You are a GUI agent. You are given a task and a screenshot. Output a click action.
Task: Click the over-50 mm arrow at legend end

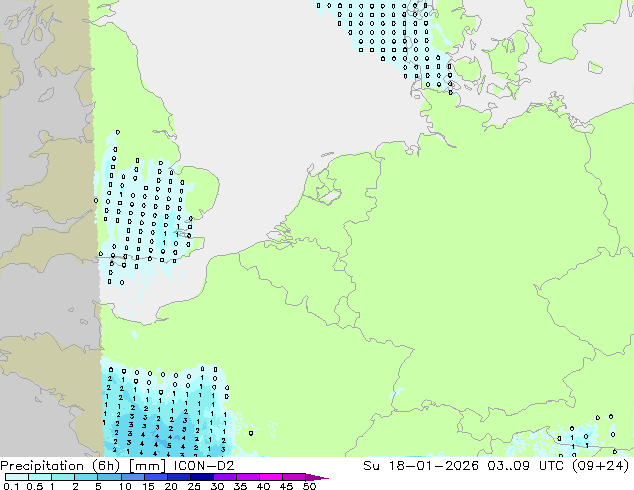click(x=317, y=477)
